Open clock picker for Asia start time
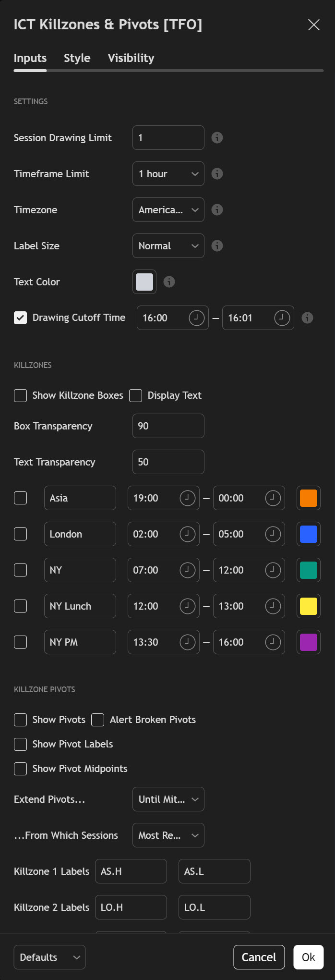Image resolution: width=335 pixels, height=980 pixels. pyautogui.click(x=187, y=498)
